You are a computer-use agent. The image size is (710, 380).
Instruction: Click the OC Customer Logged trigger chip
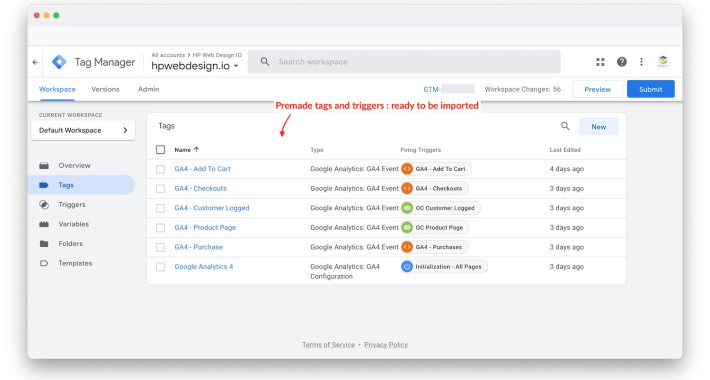[x=441, y=208]
